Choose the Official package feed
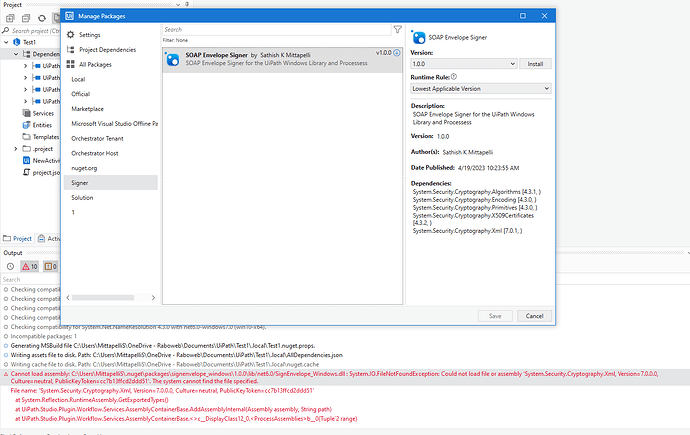Screen dimensions: 690x435 pos(81,94)
